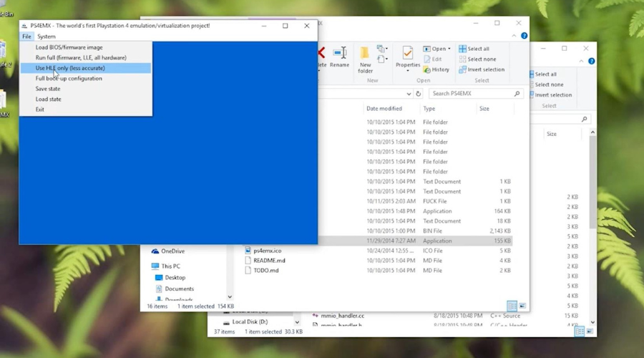Click Select all in PS4EMX Explorer
This screenshot has width=644, height=358.
click(474, 49)
